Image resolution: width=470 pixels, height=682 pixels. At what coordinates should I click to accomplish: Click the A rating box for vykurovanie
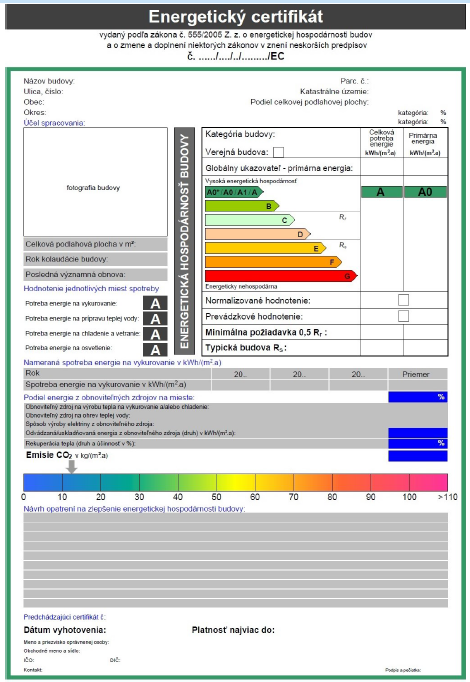[155, 303]
